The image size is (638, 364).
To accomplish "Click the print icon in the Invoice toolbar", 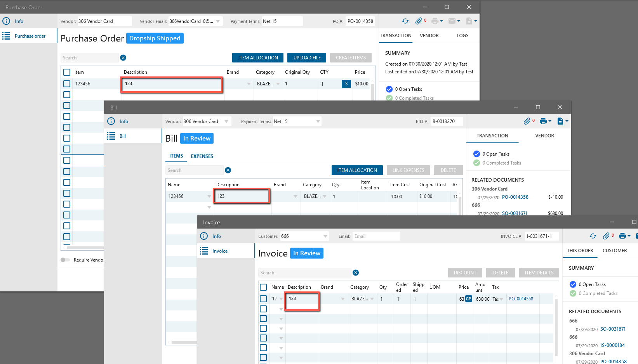I will click(622, 236).
